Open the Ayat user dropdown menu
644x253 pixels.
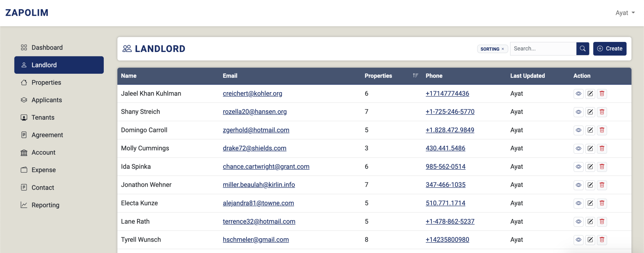click(x=625, y=13)
